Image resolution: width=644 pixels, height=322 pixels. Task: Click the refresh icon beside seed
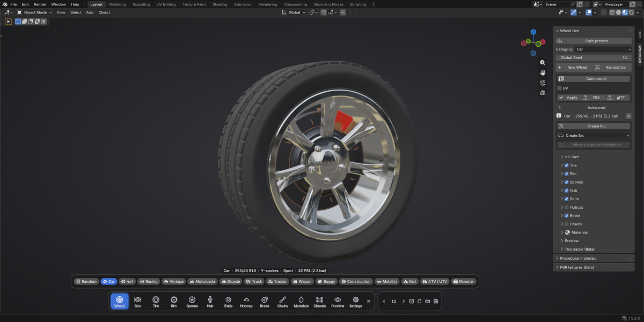tap(420, 301)
